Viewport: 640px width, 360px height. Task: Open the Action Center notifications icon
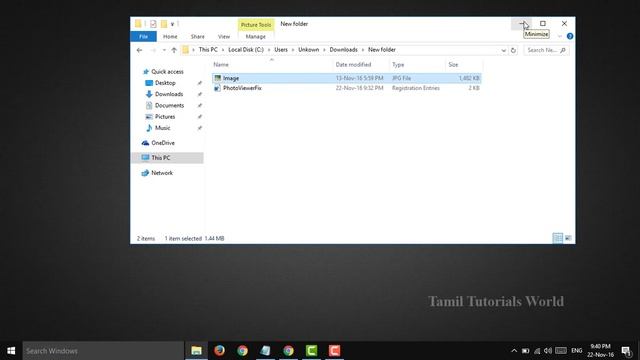pos(627,351)
